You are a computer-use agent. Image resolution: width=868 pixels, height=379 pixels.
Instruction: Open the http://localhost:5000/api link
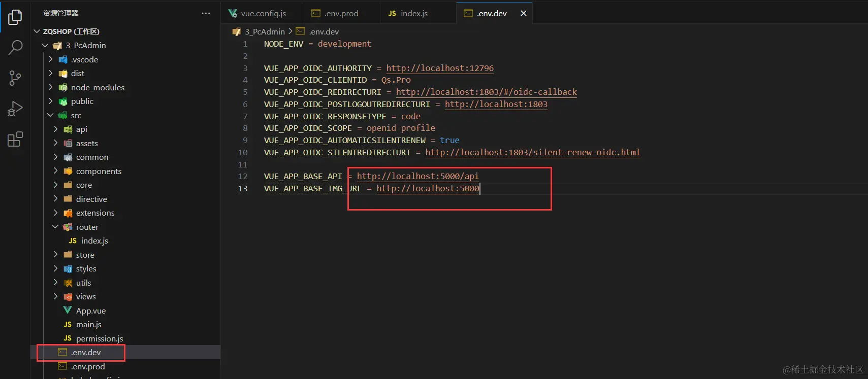click(x=417, y=176)
